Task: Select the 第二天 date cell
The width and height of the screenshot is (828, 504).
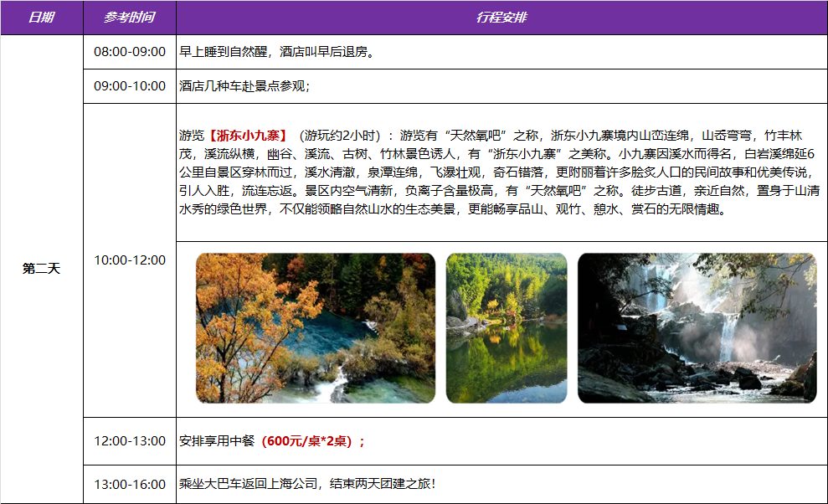Action: pyautogui.click(x=41, y=269)
